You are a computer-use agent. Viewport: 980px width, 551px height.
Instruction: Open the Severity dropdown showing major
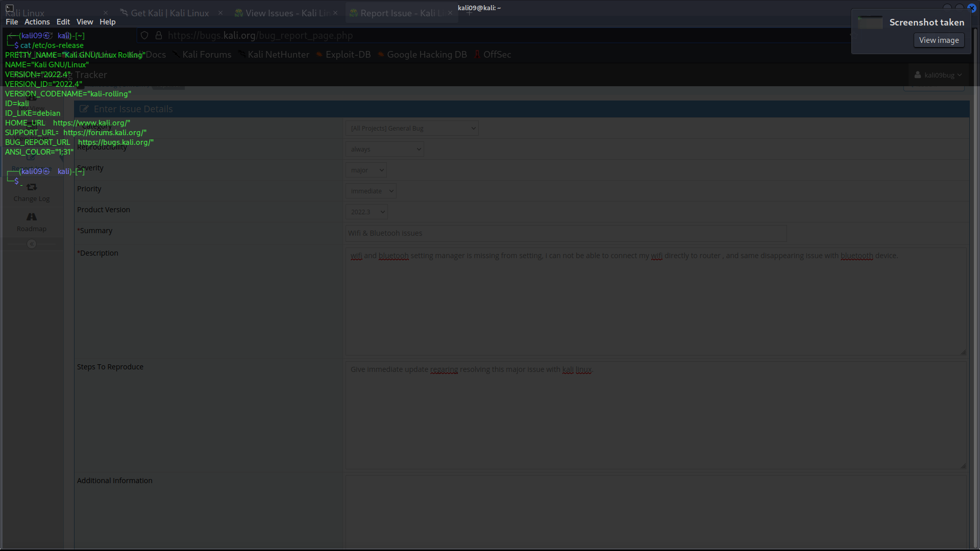click(366, 170)
